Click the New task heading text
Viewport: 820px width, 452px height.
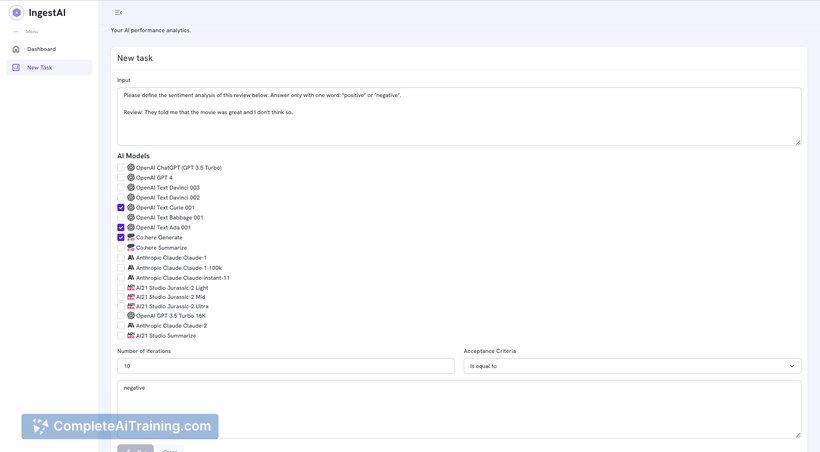[135, 58]
